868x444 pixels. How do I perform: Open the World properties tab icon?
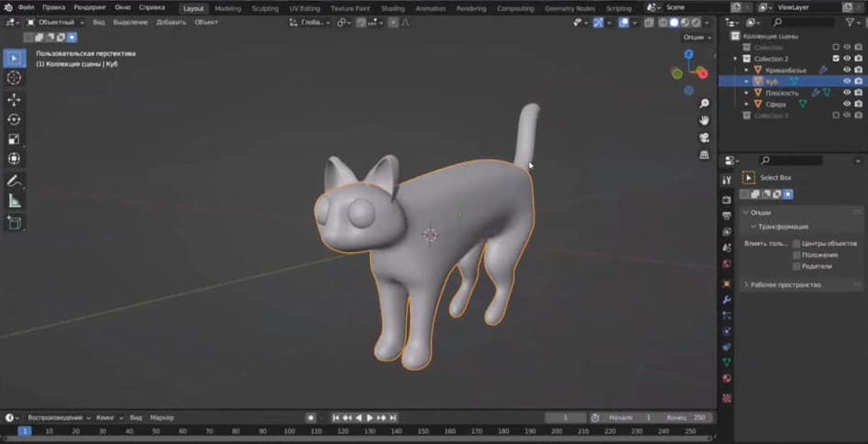click(727, 264)
